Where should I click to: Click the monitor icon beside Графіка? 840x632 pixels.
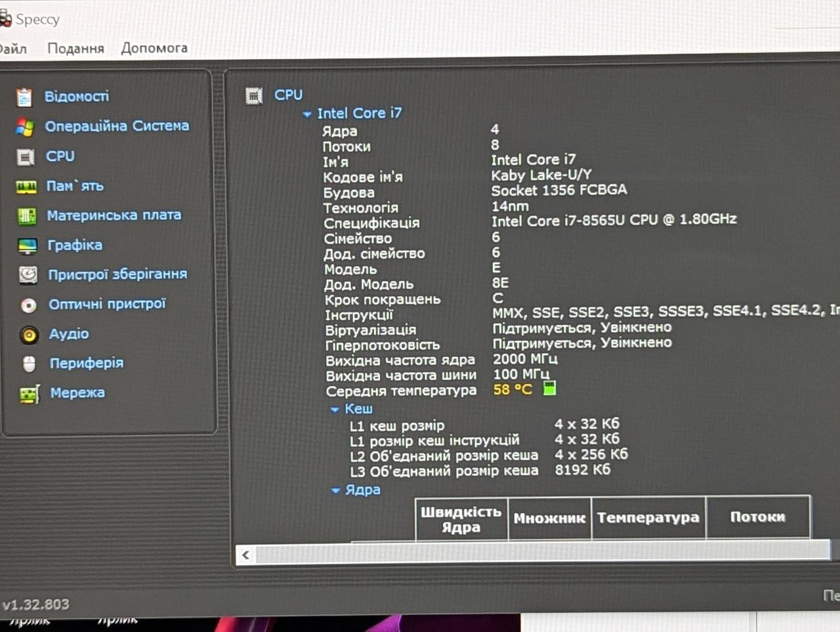[28, 246]
